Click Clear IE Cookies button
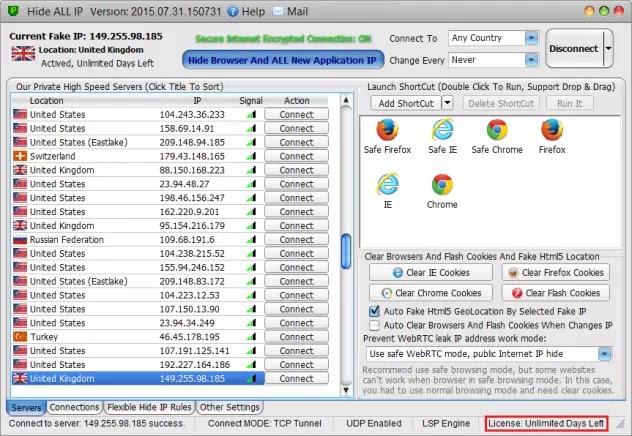Image resolution: width=632 pixels, height=436 pixels. [x=431, y=273]
